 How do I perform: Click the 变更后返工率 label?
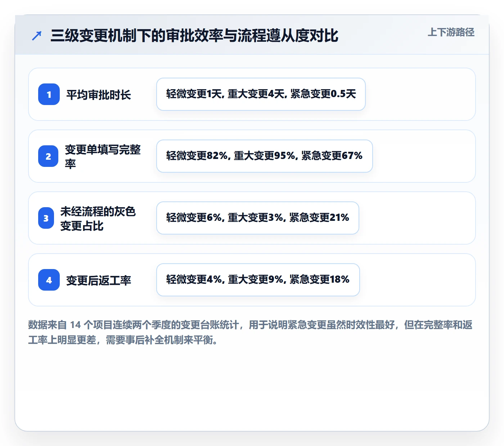(x=99, y=280)
